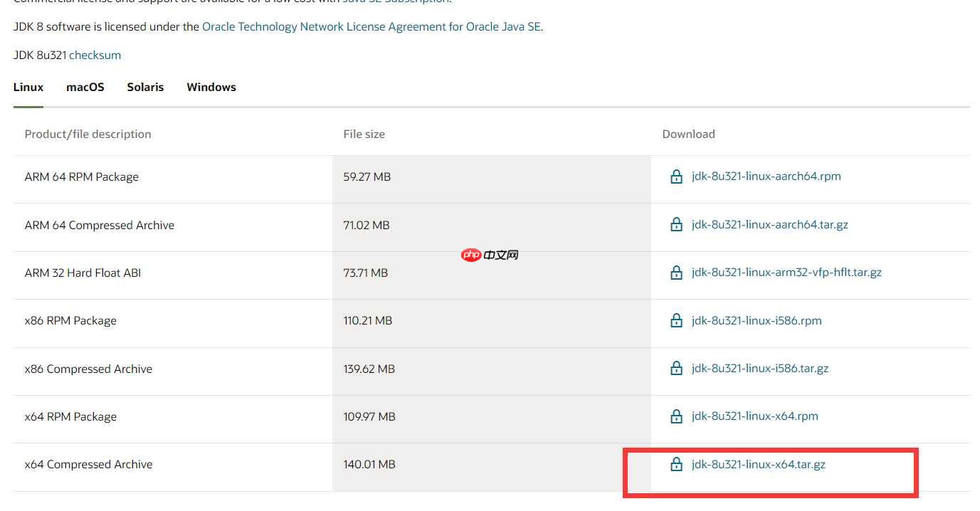Click the x64 Compressed Archive description cell
980x511 pixels.
89,465
